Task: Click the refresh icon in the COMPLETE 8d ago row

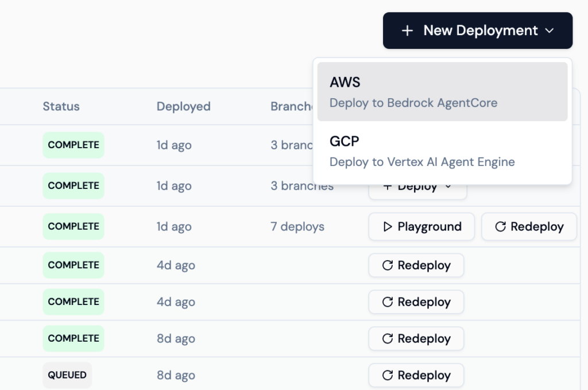Action: point(388,339)
